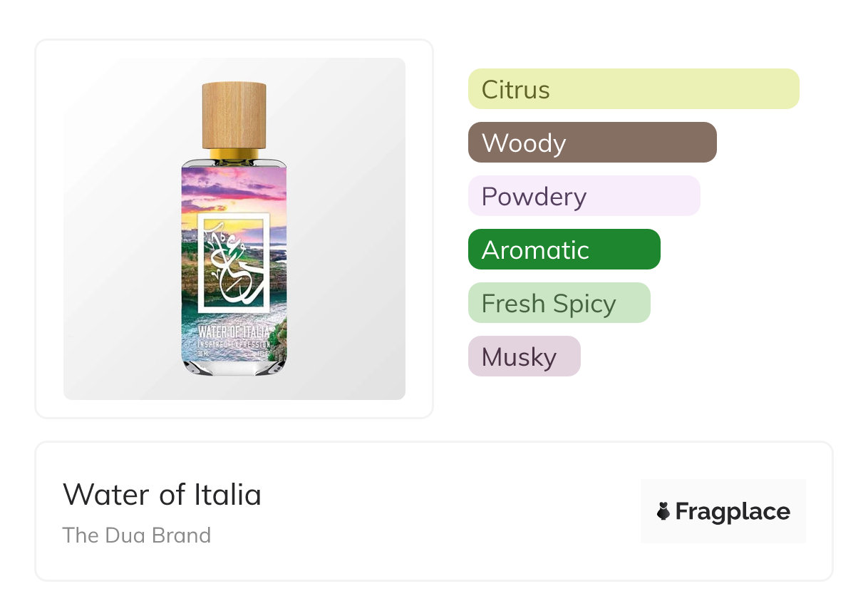
Task: Open The Dua Brand link
Action: (x=136, y=535)
